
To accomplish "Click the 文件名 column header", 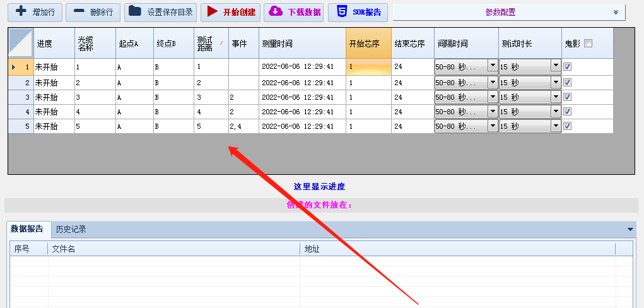I will [x=173, y=249].
